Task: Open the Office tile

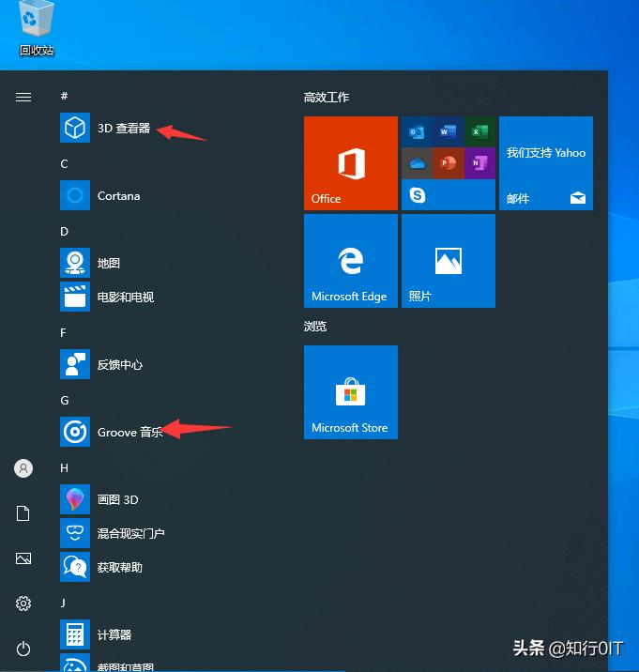Action: point(351,163)
